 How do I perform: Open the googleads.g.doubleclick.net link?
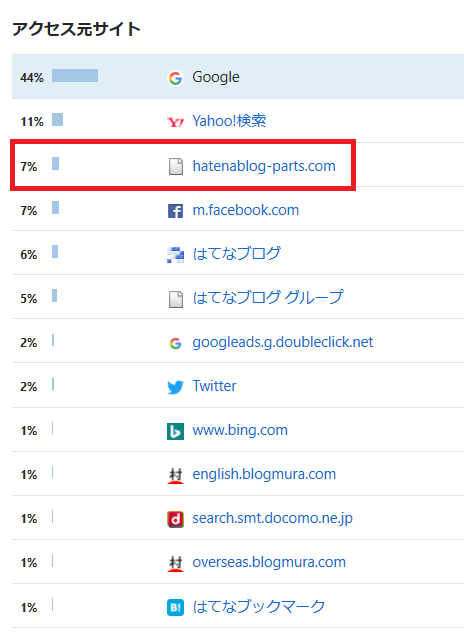click(283, 342)
